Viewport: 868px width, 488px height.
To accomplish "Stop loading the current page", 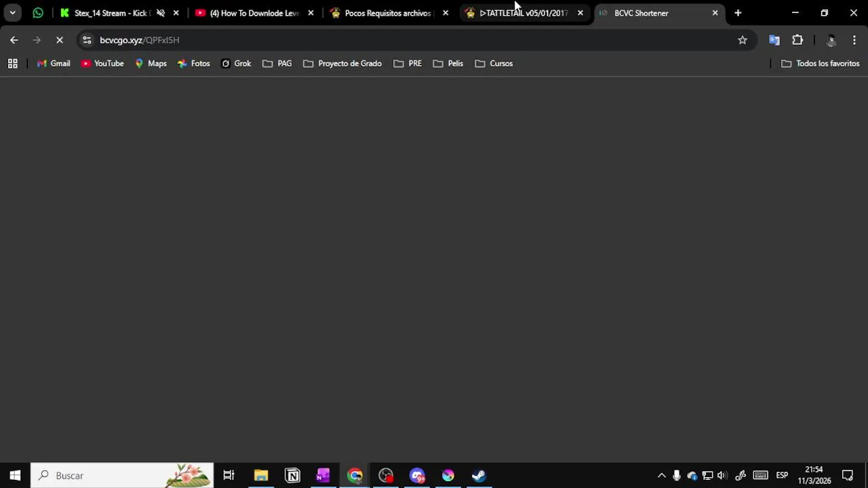I will click(x=60, y=40).
